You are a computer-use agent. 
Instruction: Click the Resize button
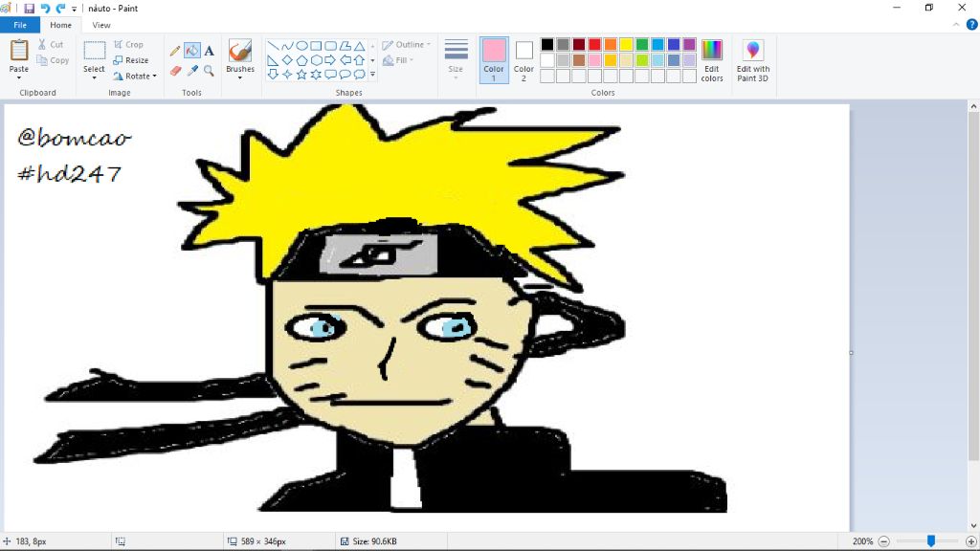(131, 60)
